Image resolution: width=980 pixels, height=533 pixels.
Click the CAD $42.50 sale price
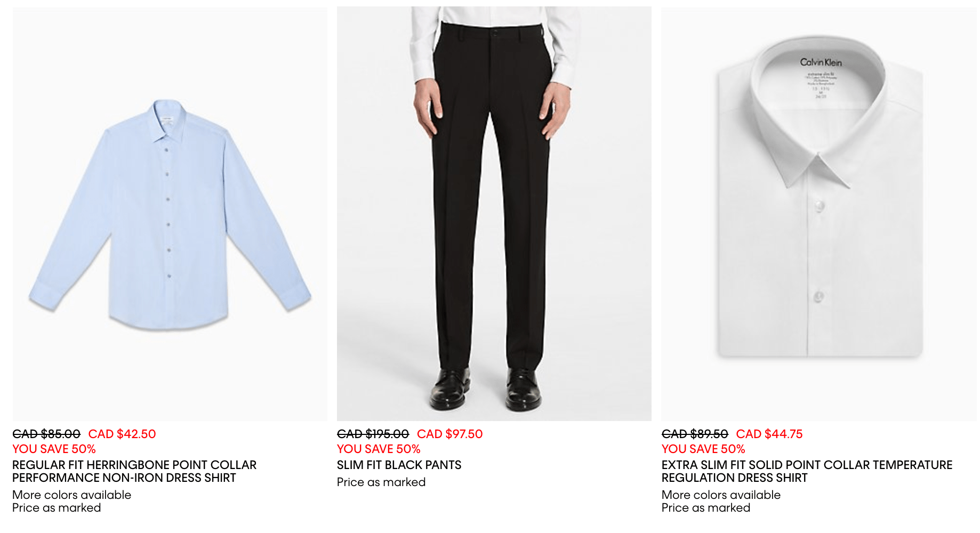pyautogui.click(x=122, y=434)
